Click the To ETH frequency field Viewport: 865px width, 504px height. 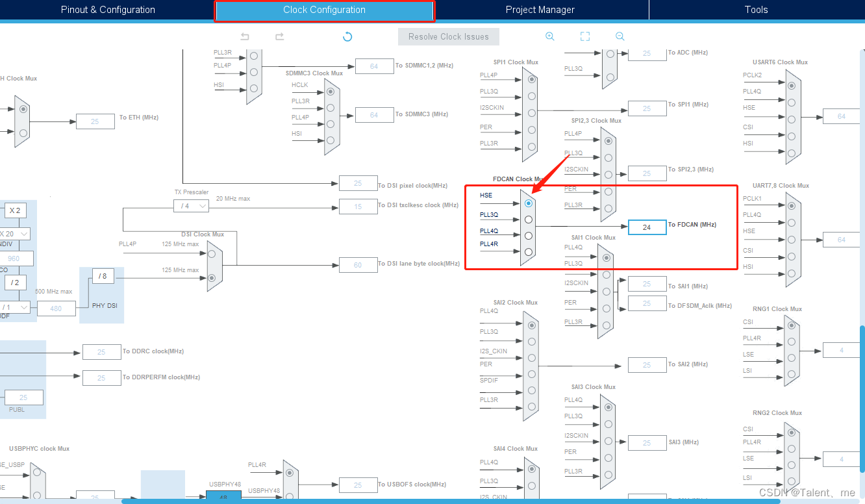(x=95, y=121)
